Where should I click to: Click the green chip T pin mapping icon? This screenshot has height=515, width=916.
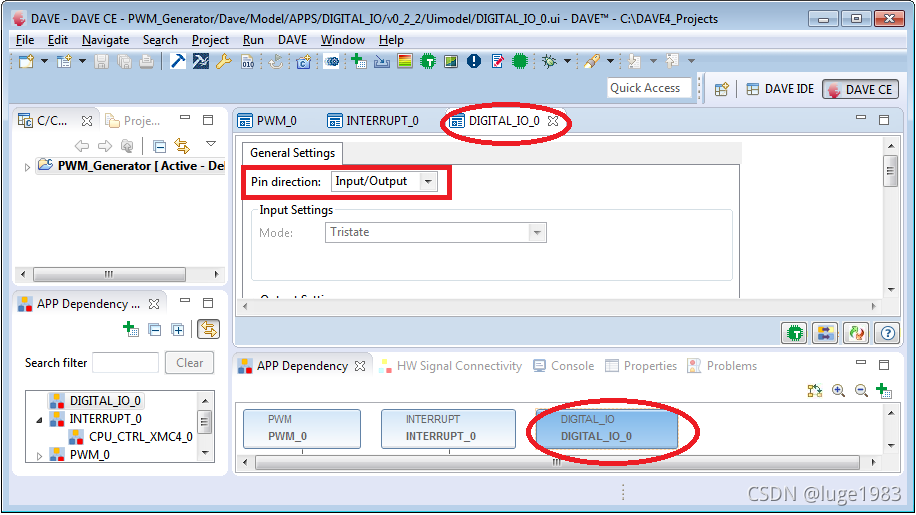428,61
